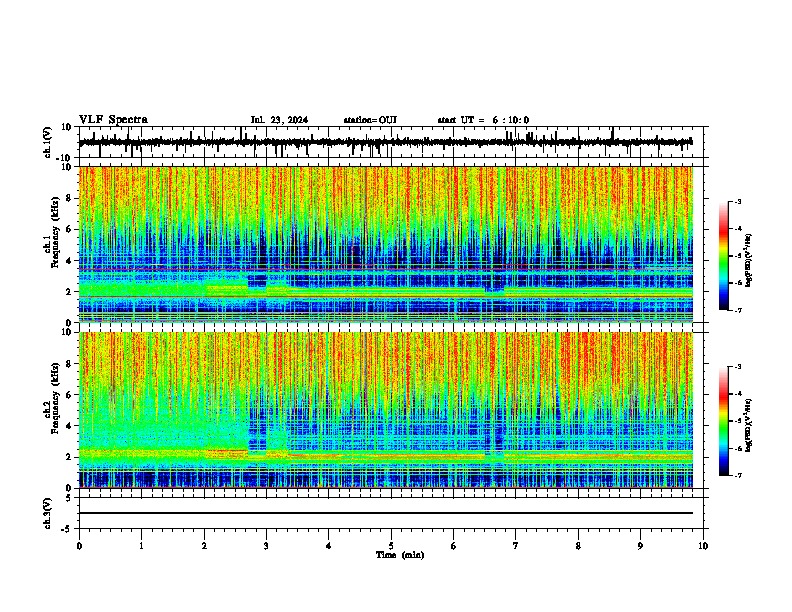
Task: Click the "ch.1(V)" waveform axis label
Action: click(x=48, y=142)
